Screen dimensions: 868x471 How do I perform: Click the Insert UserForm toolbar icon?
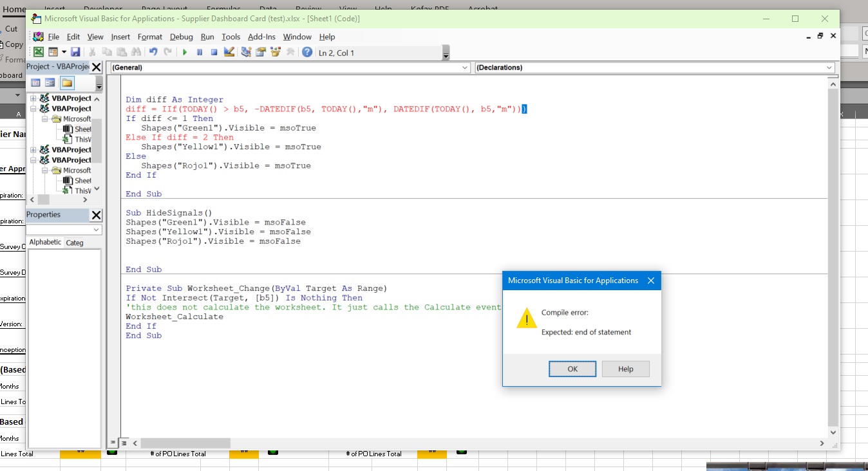[x=53, y=52]
